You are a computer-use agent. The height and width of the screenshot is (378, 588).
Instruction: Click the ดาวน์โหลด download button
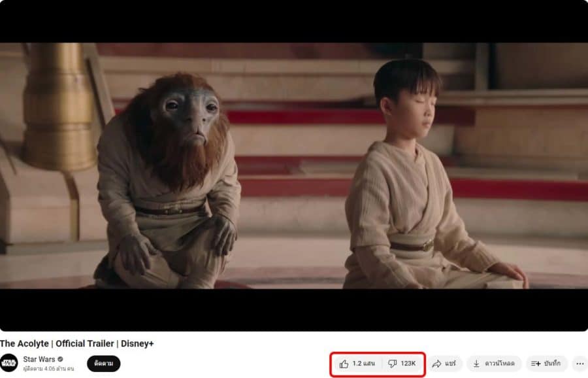point(495,364)
